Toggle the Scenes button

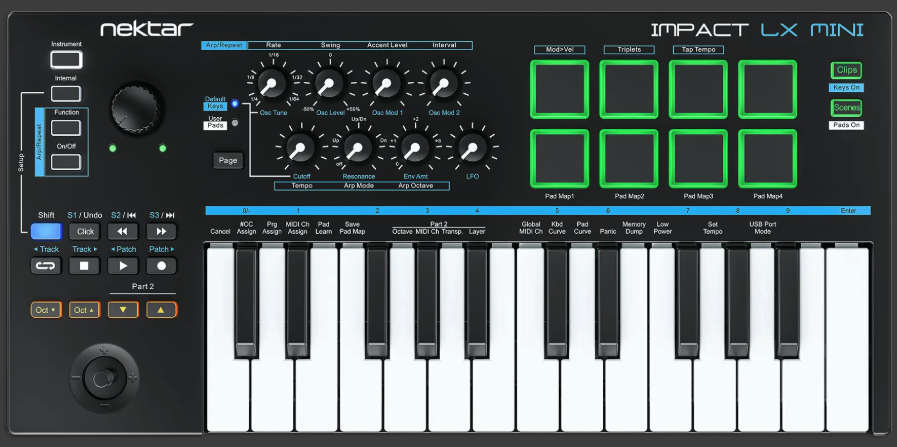point(846,108)
